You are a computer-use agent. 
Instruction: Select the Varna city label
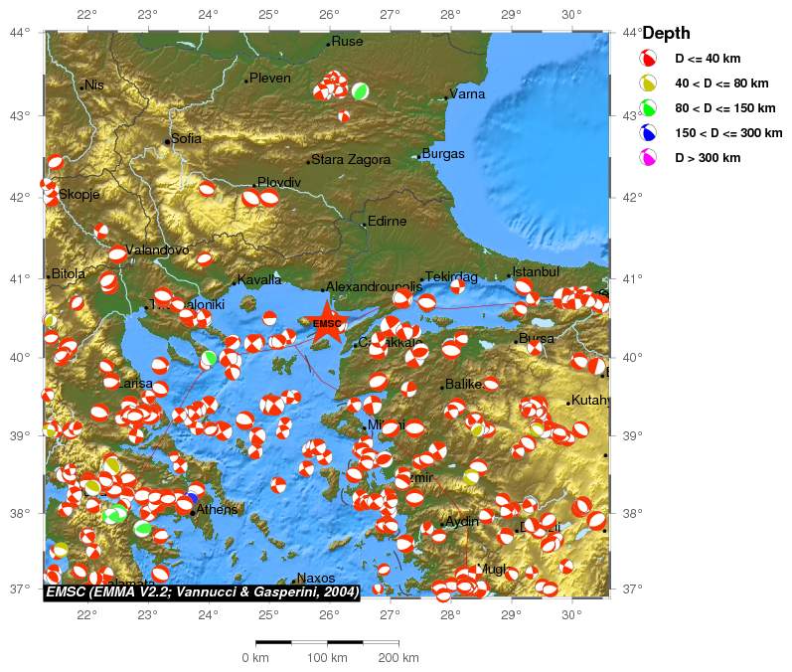tap(467, 94)
